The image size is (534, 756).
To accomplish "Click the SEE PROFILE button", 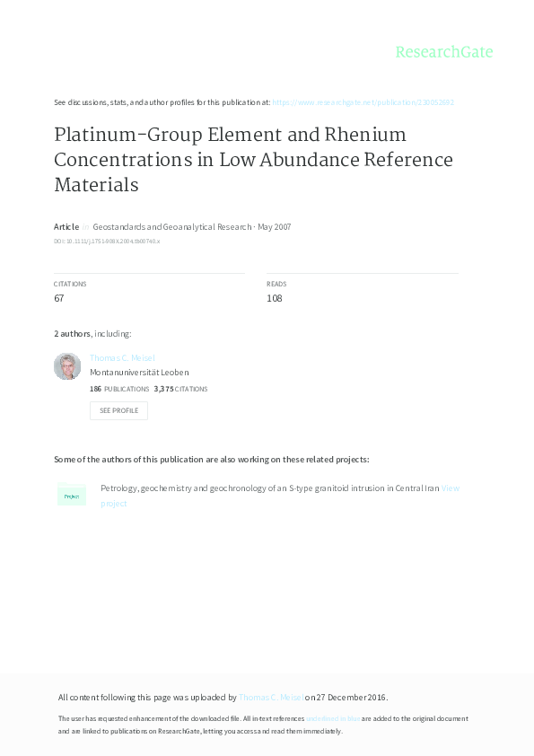I will (118, 409).
